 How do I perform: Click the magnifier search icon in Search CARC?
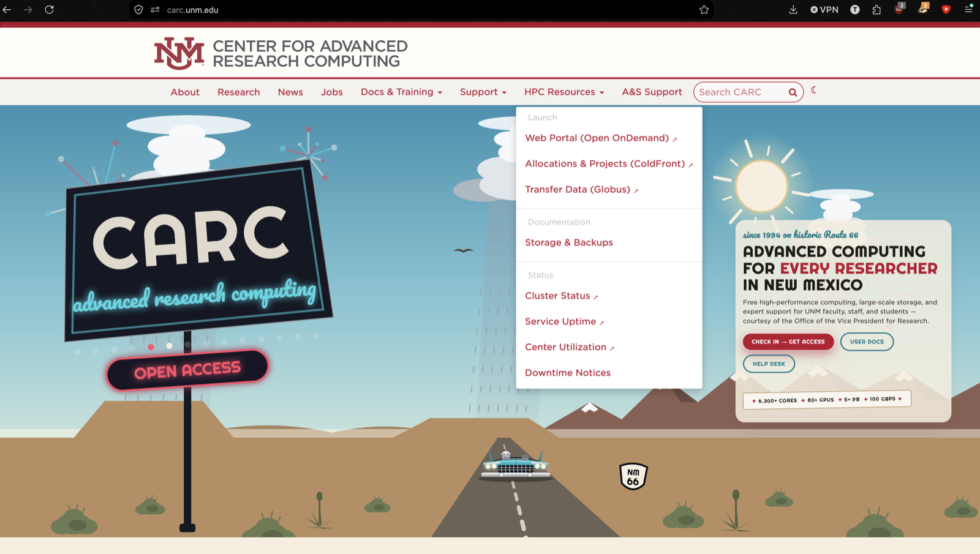793,92
